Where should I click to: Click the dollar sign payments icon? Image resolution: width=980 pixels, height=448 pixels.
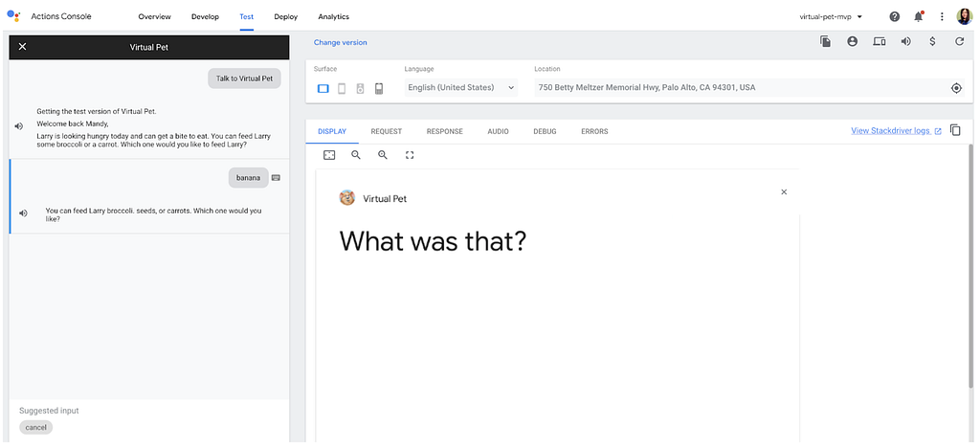pyautogui.click(x=932, y=42)
